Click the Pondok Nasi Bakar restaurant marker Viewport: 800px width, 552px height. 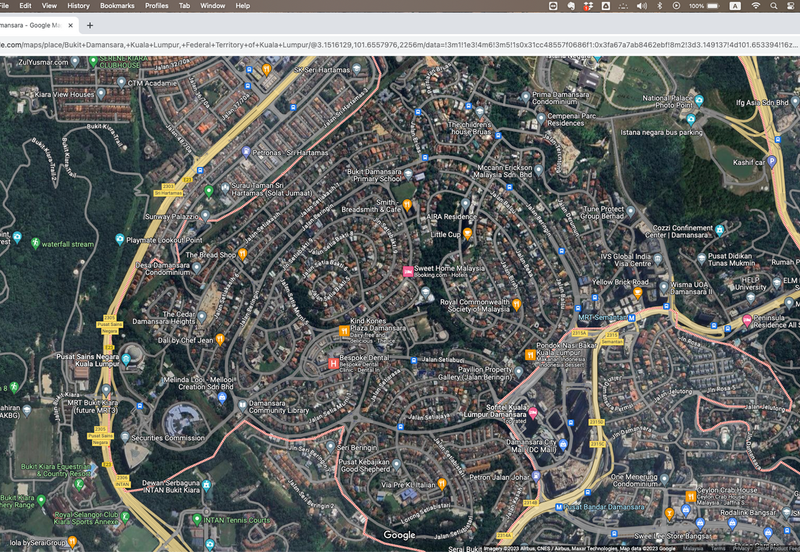(528, 354)
